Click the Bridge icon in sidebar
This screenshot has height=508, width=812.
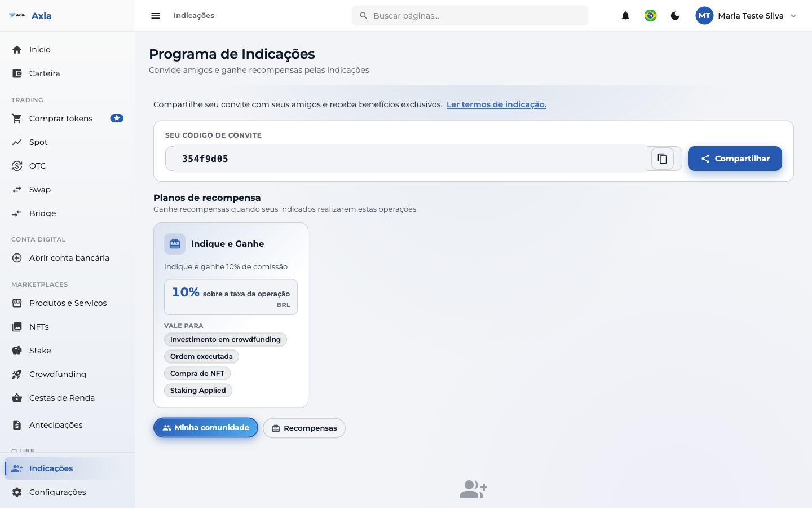coord(17,213)
